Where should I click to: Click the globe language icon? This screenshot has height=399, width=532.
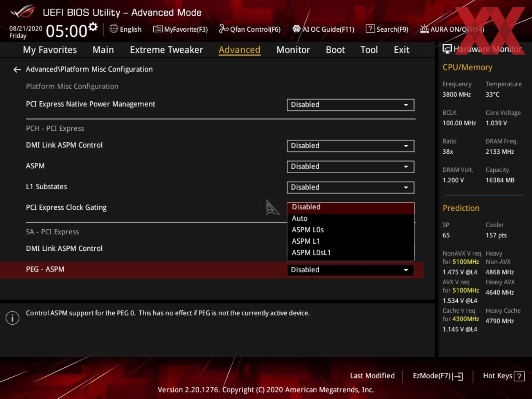[113, 29]
